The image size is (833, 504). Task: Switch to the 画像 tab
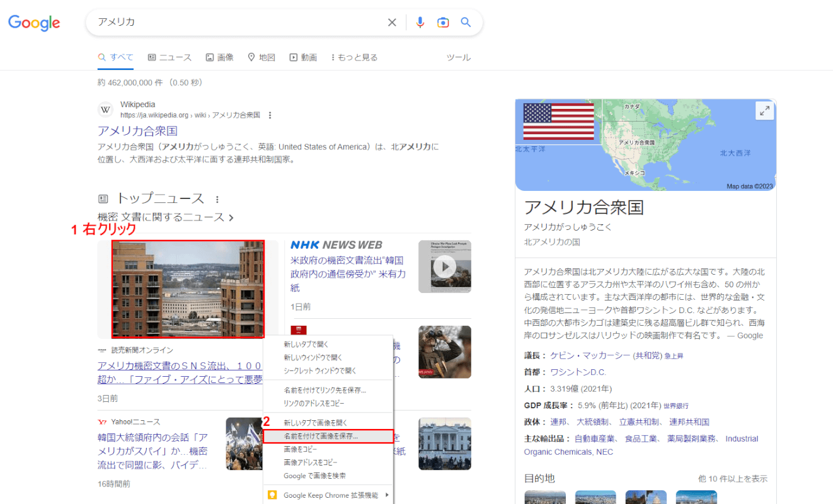tap(219, 57)
